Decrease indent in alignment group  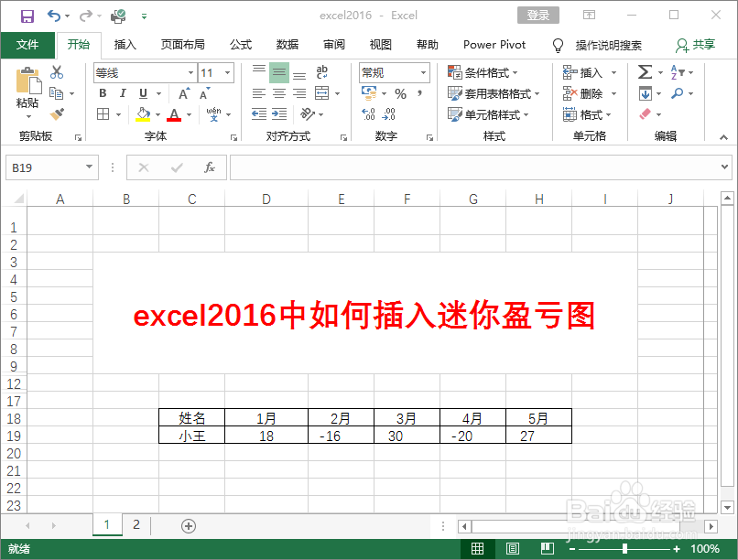pos(259,114)
